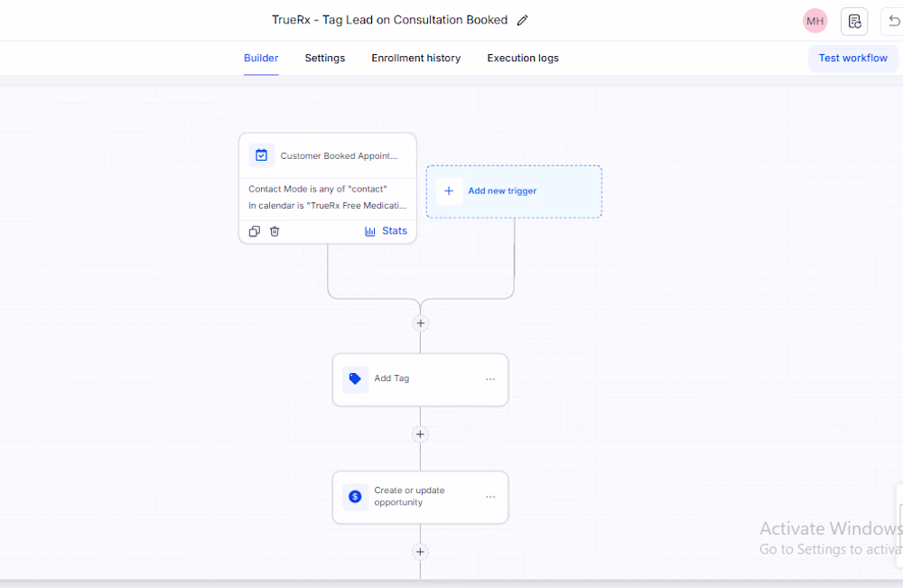Screen dimensions: 903x588
Task: Select the Create or update opportunity card
Action: (x=421, y=497)
